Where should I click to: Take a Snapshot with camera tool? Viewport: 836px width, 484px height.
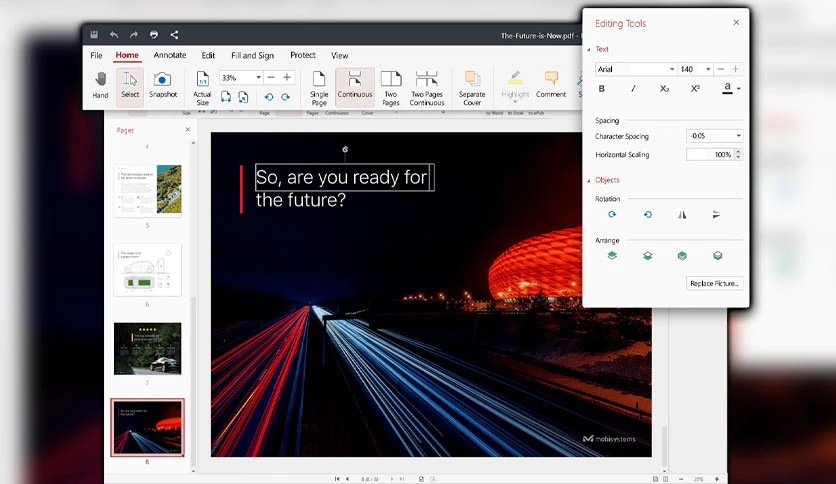tap(163, 85)
